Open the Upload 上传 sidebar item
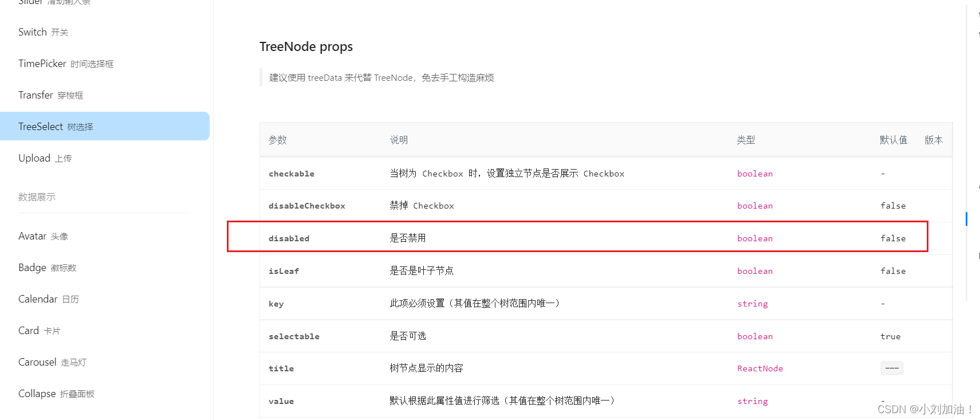The image size is (980, 420). (x=45, y=158)
